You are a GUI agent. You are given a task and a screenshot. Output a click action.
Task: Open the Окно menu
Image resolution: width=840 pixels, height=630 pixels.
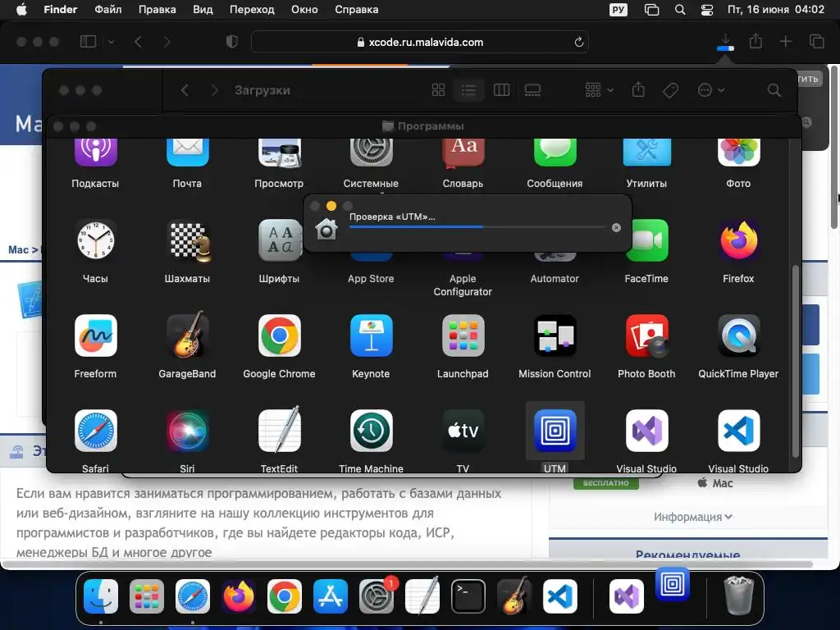tap(304, 10)
